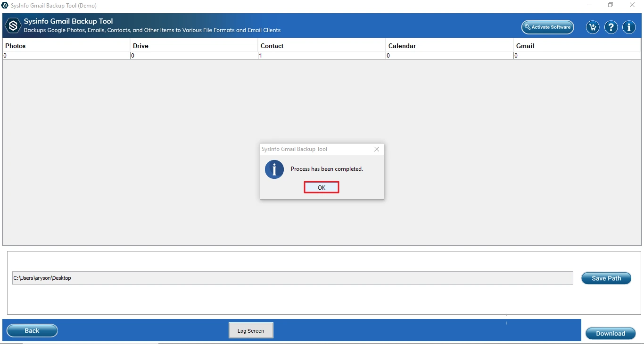
Task: Click the Save Path button
Action: pos(606,278)
